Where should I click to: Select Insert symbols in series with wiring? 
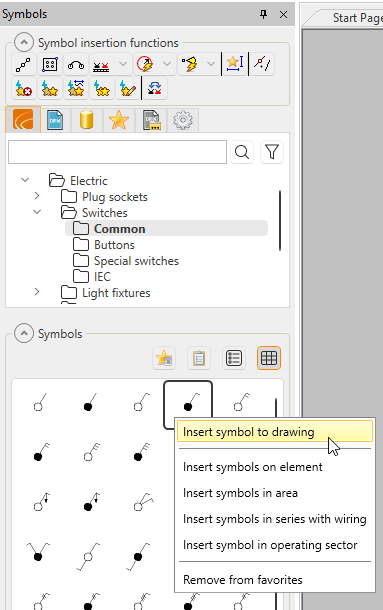click(x=275, y=519)
